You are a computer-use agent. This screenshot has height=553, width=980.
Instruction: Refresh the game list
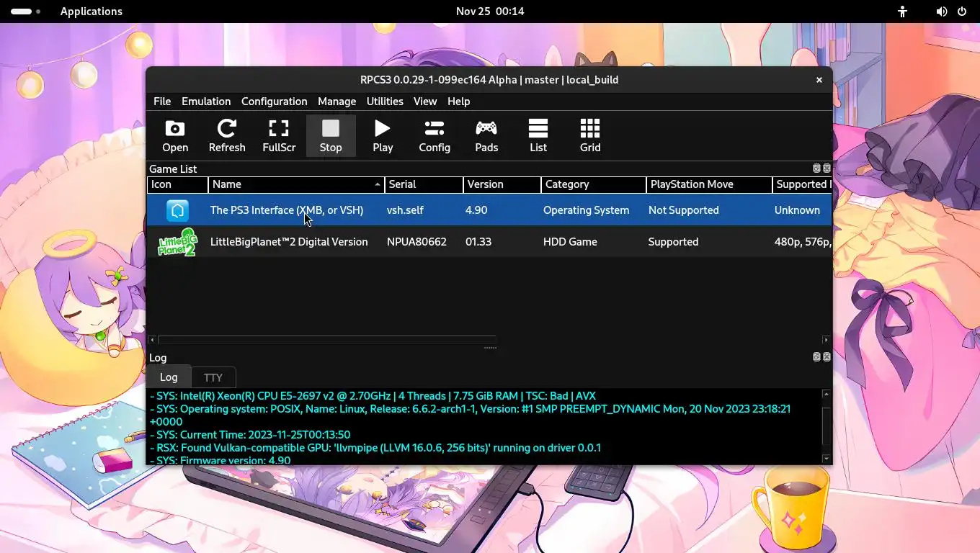coord(227,136)
